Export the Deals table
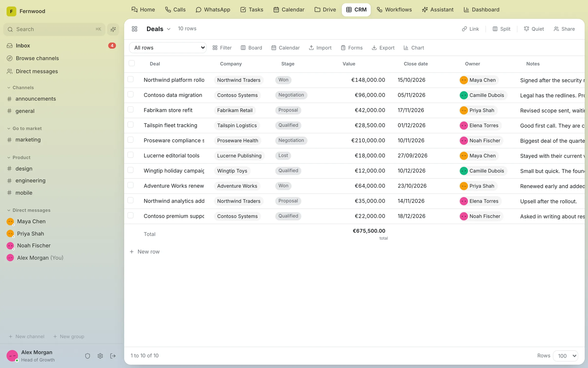The height and width of the screenshot is (368, 588). click(383, 48)
